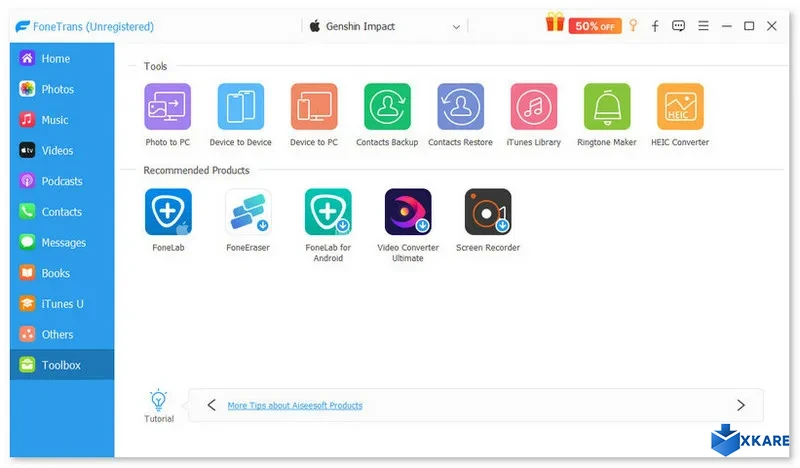Image resolution: width=800 pixels, height=468 pixels.
Task: Open the iTunes Library tool
Action: coord(534,107)
